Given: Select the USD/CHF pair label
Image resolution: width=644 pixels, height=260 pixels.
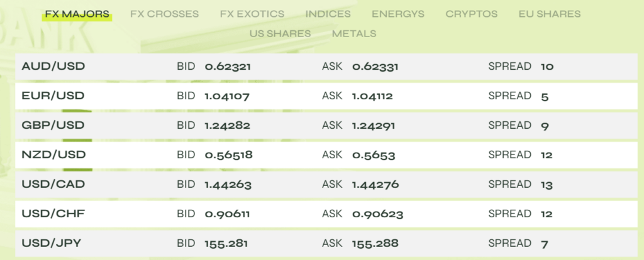Looking at the screenshot, I should [x=53, y=214].
